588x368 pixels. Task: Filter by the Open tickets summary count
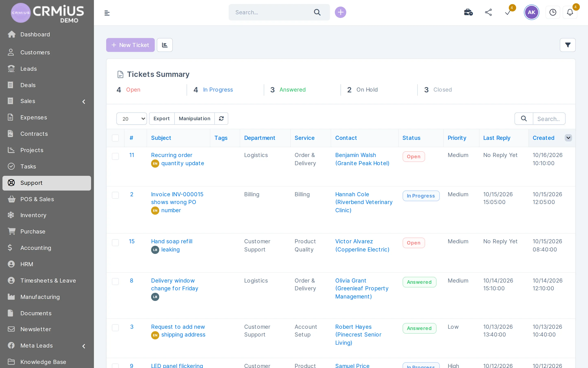point(129,90)
